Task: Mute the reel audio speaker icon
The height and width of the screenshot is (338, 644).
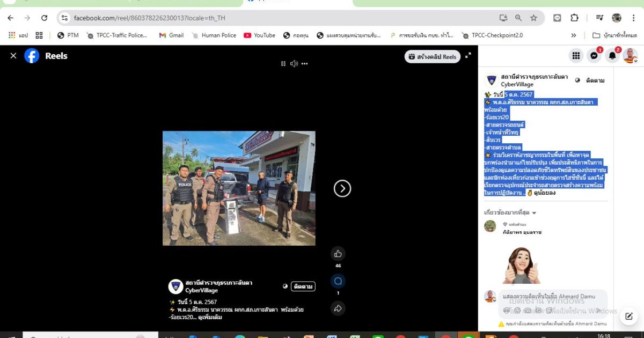Action: click(294, 64)
